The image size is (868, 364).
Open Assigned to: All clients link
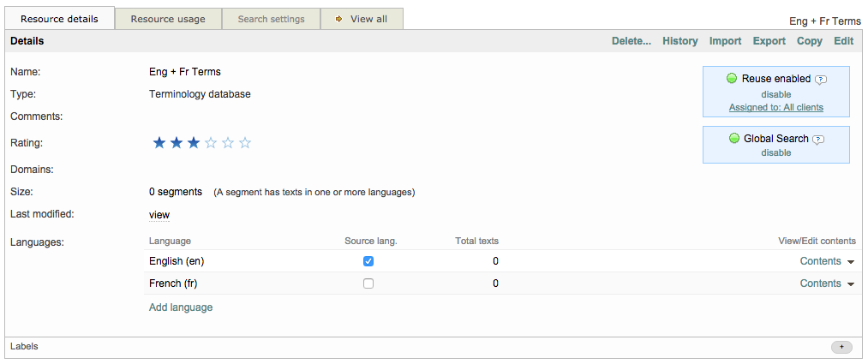point(775,107)
